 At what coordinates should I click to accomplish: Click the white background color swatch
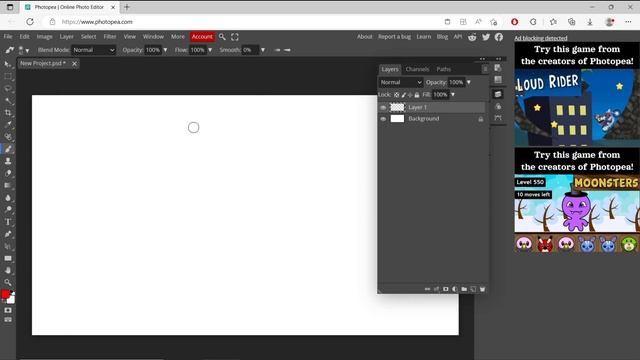tap(11, 300)
